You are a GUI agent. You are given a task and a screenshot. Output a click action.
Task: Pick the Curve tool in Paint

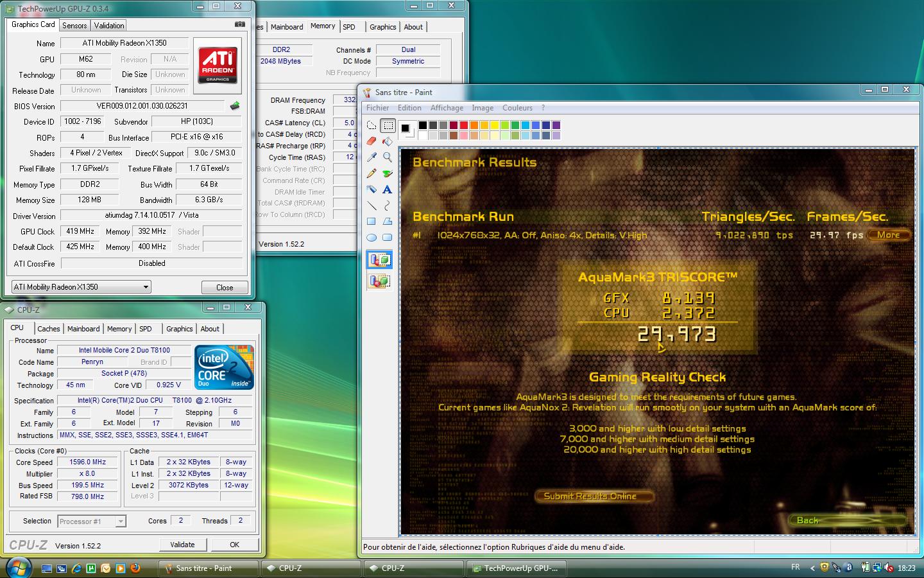point(388,206)
